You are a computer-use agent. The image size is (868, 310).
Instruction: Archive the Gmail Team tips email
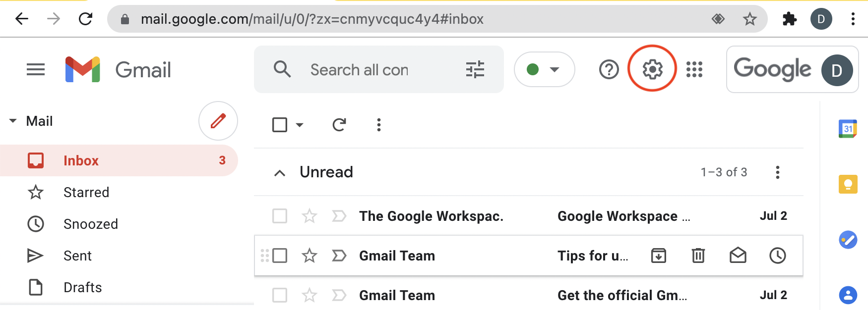click(x=658, y=256)
